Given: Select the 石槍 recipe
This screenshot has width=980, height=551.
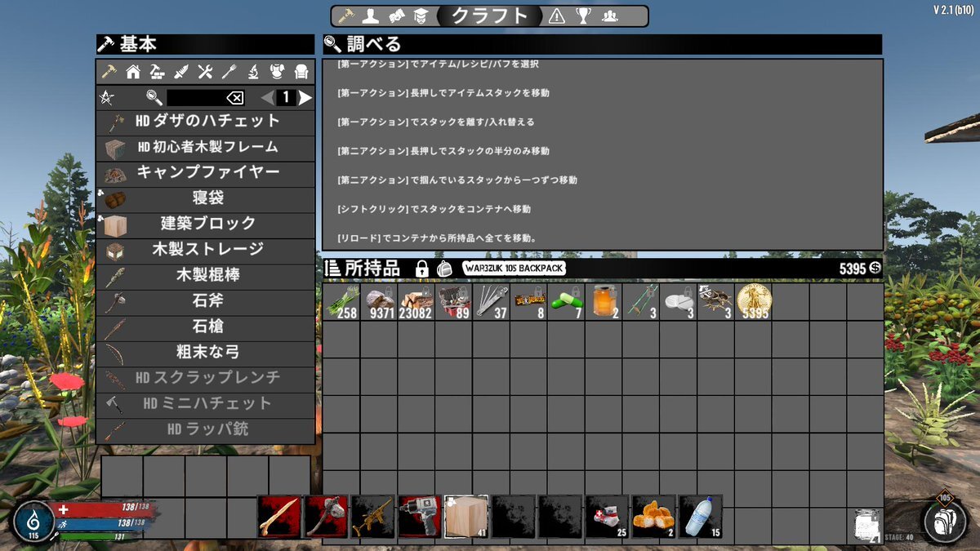Looking at the screenshot, I should pyautogui.click(x=205, y=327).
